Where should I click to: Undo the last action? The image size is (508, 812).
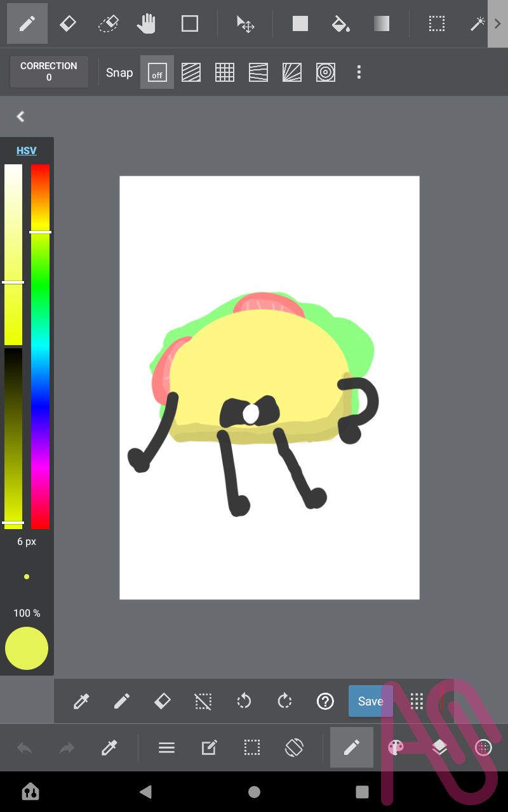(x=25, y=749)
